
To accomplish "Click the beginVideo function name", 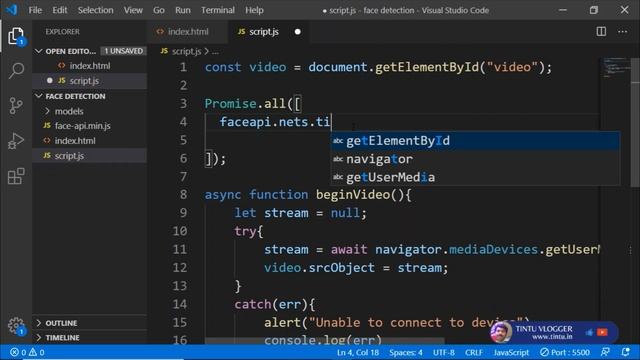I will pos(353,194).
